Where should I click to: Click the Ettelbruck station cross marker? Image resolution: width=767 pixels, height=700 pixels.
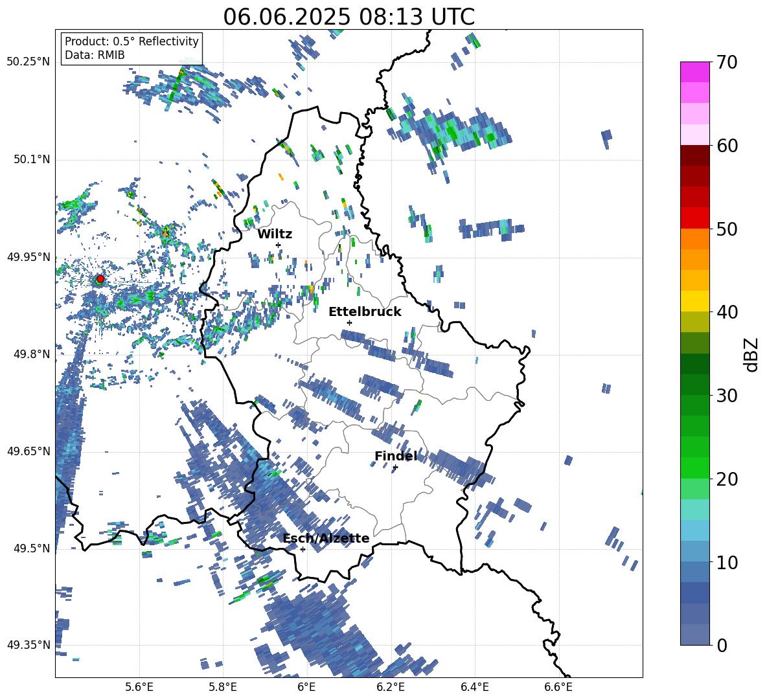click(349, 322)
